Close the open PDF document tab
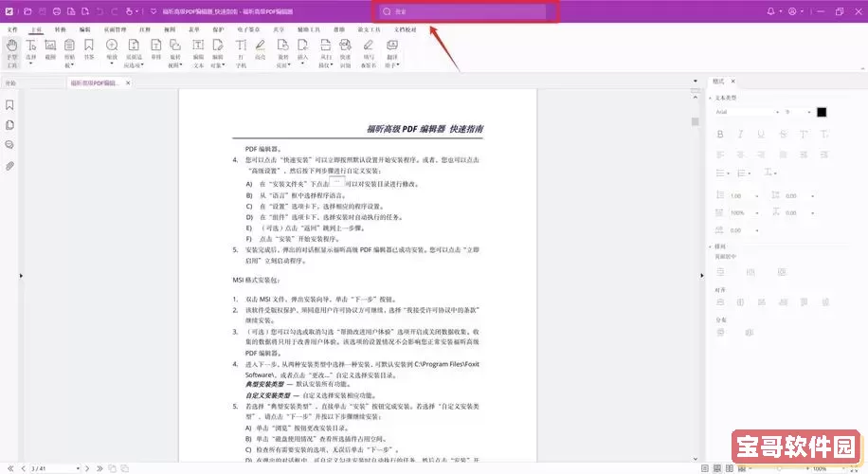Viewport: 868px width, 474px height. coord(128,83)
